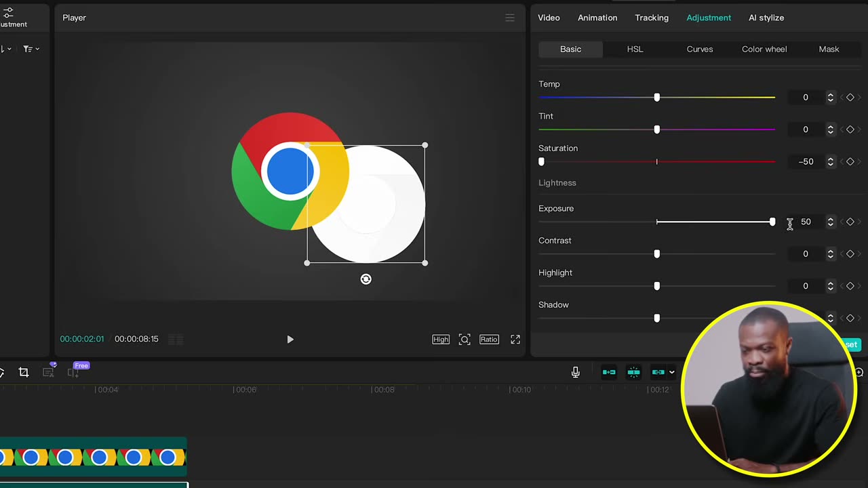This screenshot has width=868, height=488.
Task: Add a keyframe for Tint
Action: click(850, 129)
